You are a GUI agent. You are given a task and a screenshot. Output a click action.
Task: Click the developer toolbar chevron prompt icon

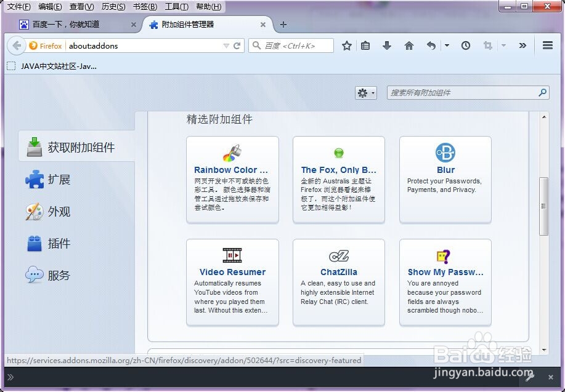[x=10, y=377]
